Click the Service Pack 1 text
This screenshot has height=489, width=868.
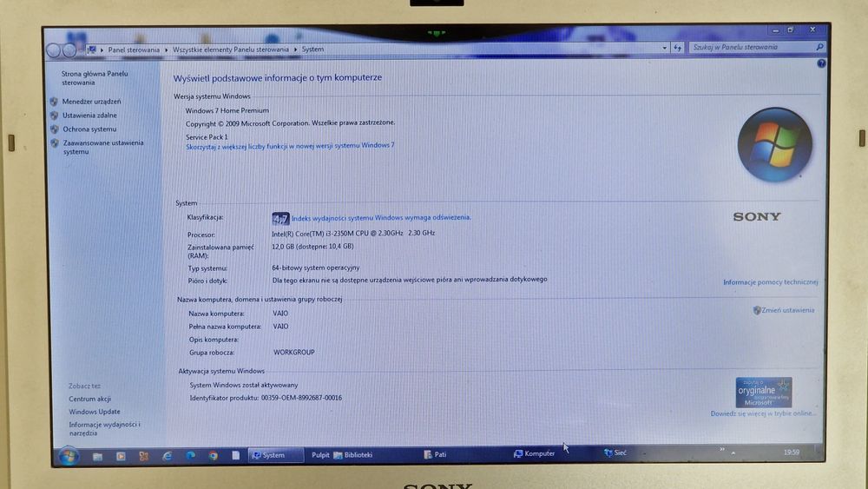pos(207,137)
